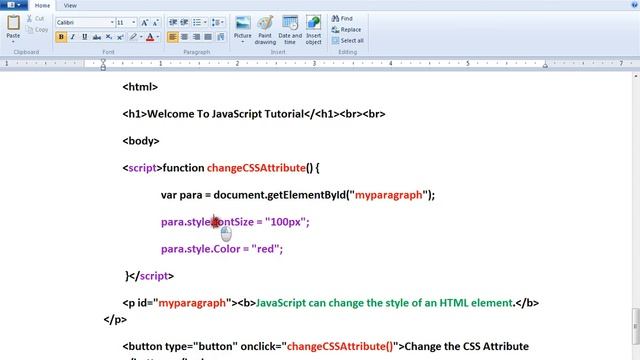Center the paragraph text
Screen dimensions: 640x360
[184, 37]
